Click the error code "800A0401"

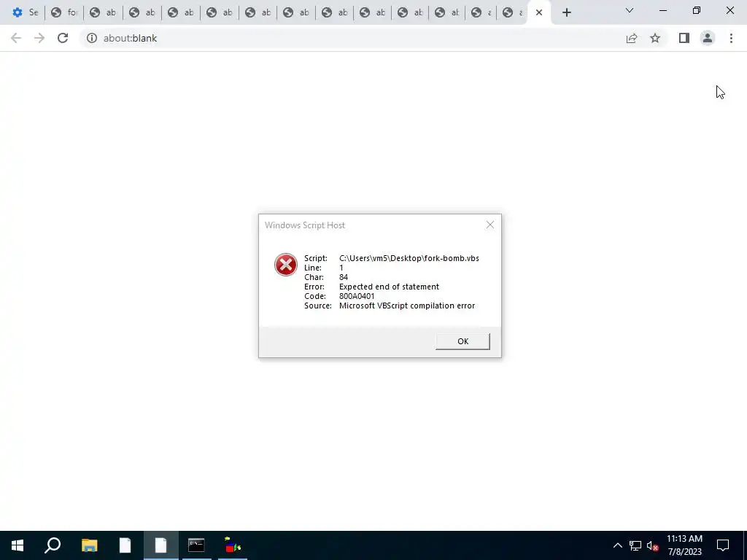tap(357, 296)
